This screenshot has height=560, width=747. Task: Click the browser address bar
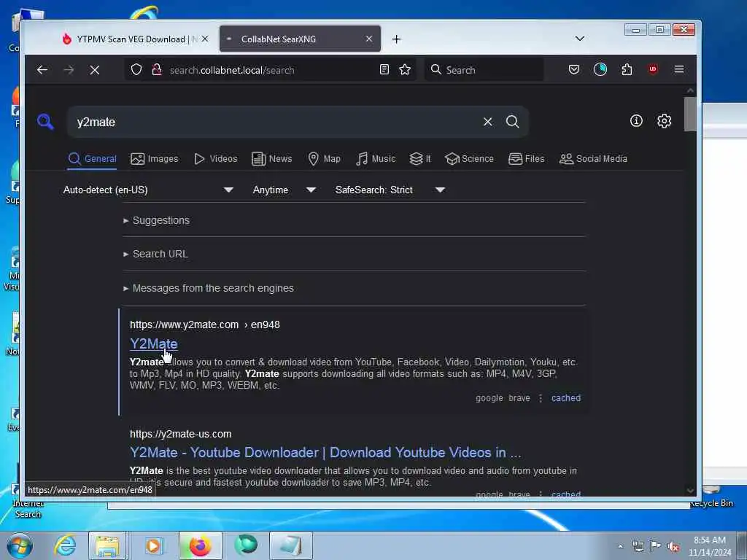click(x=271, y=70)
